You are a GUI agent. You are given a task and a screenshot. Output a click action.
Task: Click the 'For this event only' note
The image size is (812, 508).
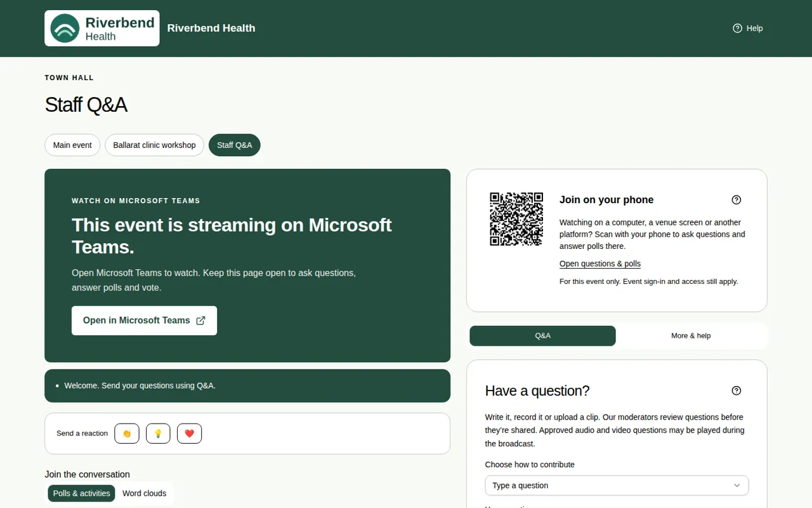(648, 281)
